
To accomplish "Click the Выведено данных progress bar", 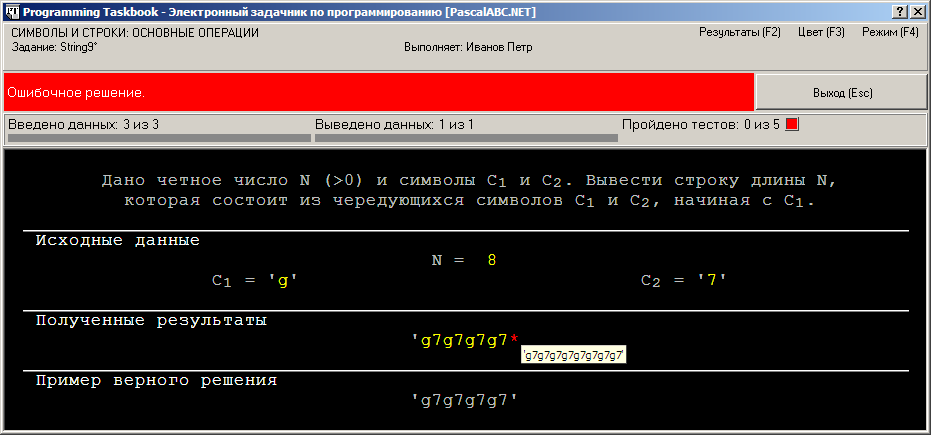I will (466, 138).
